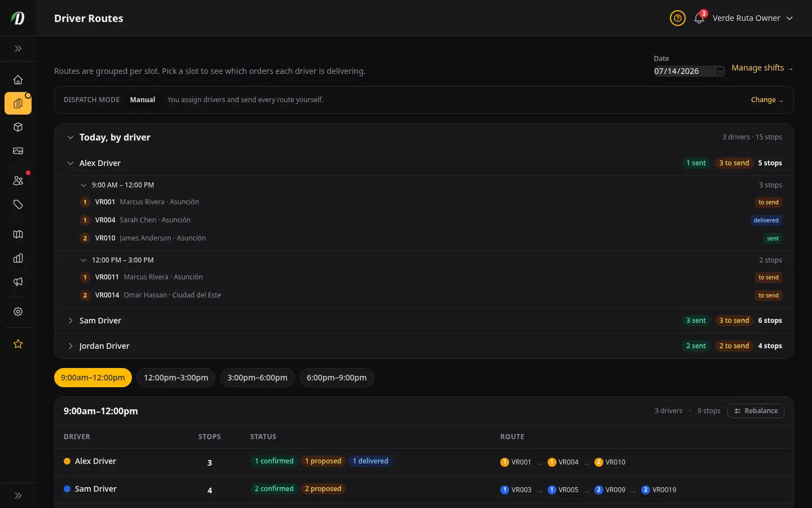Open the tag icon in sidebar
Image resolution: width=812 pixels, height=508 pixels.
(x=18, y=204)
